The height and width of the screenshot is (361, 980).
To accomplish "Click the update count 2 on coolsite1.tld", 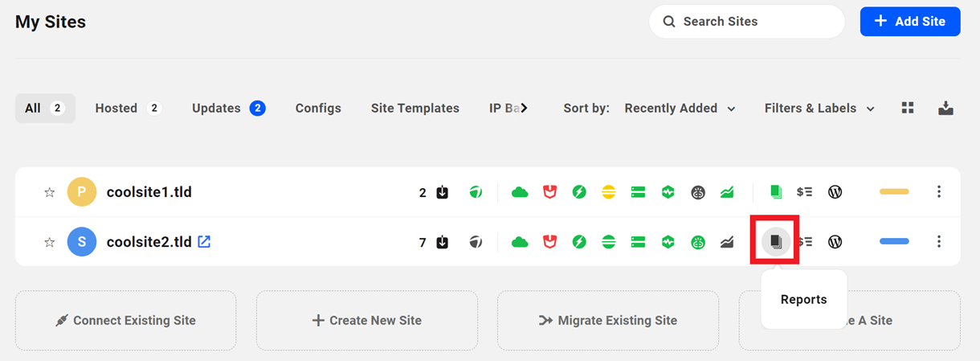I will (x=423, y=193).
